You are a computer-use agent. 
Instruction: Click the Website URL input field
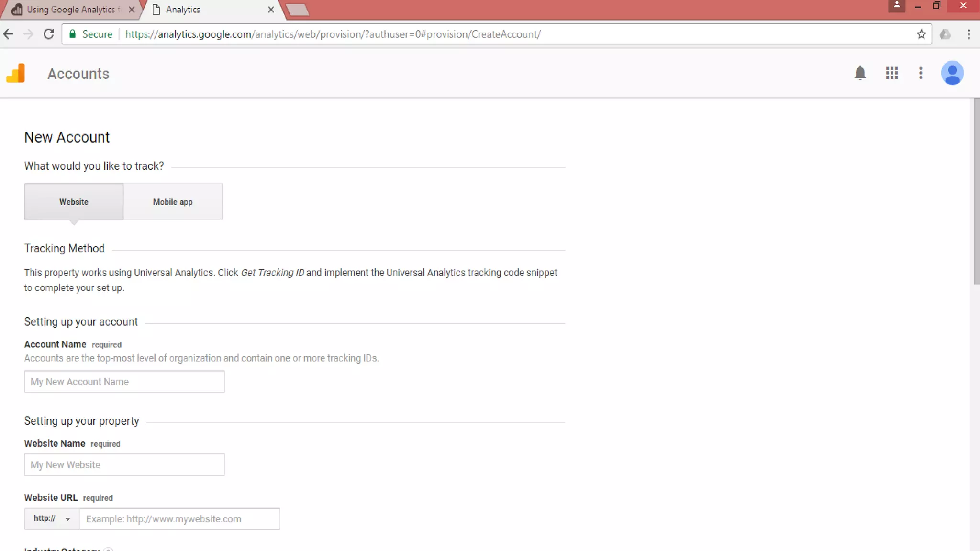pos(179,519)
